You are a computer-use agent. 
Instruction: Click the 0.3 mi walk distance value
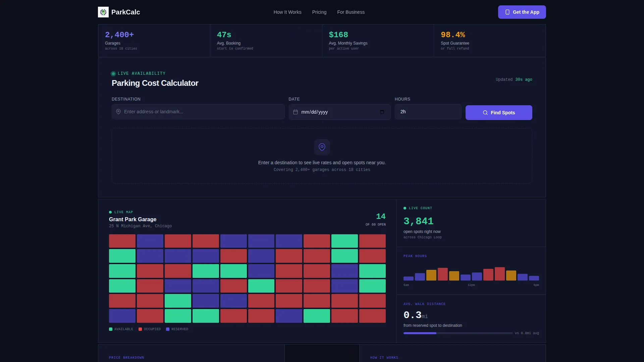point(416,315)
